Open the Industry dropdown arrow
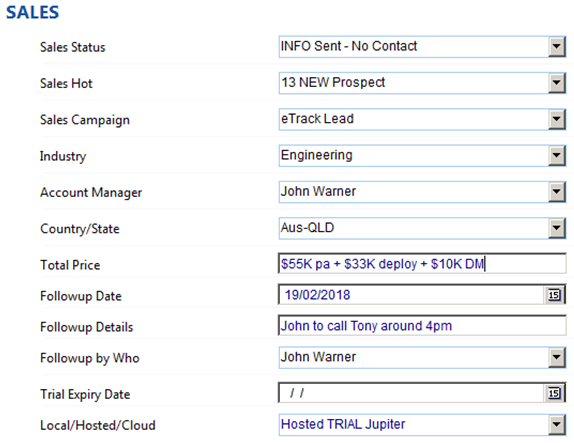The image size is (574, 443). (557, 156)
